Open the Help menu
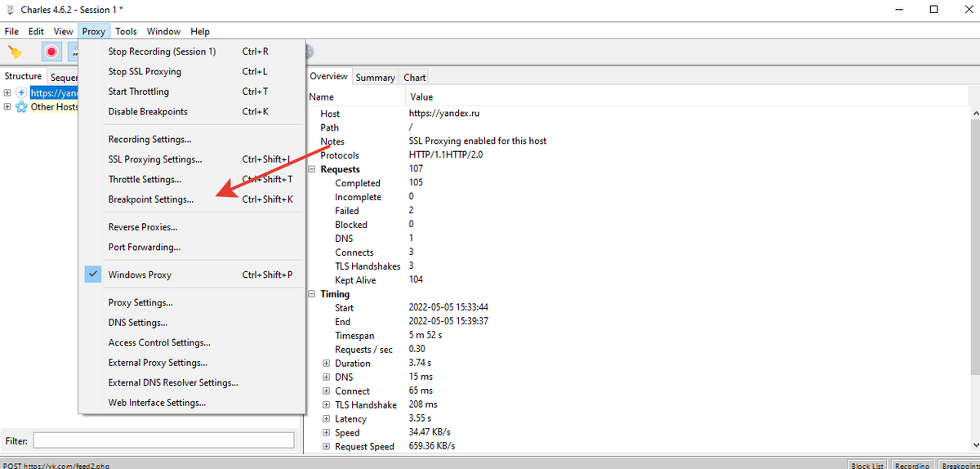 [x=200, y=31]
